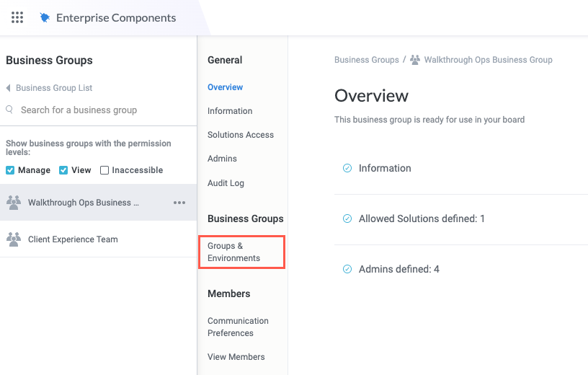The width and height of the screenshot is (588, 375).
Task: Click the Walkthrough Ops Business group icon in list
Action: (14, 203)
